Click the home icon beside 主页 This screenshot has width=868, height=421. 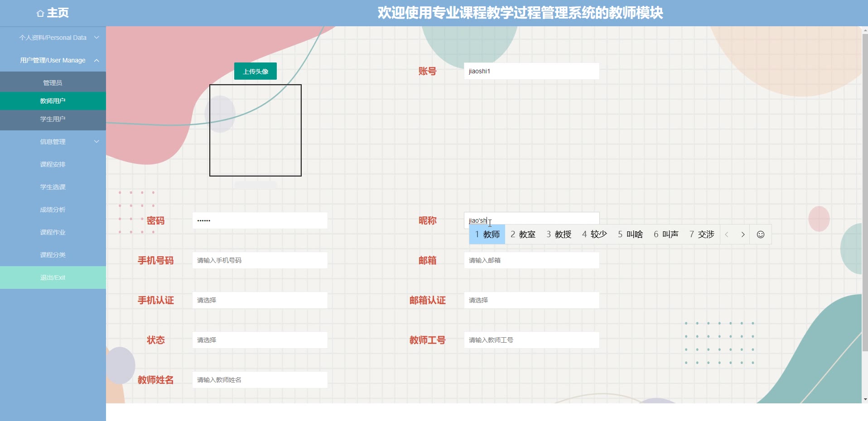tap(40, 13)
